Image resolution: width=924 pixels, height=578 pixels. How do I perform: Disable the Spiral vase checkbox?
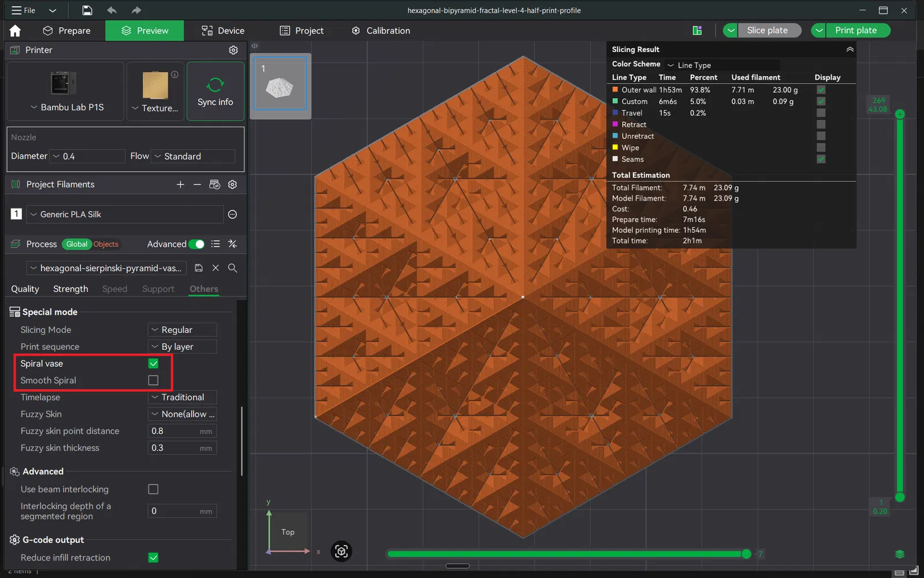(153, 364)
